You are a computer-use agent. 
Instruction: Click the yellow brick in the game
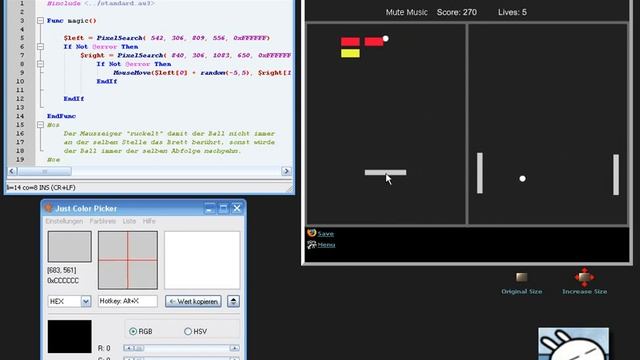click(x=350, y=53)
